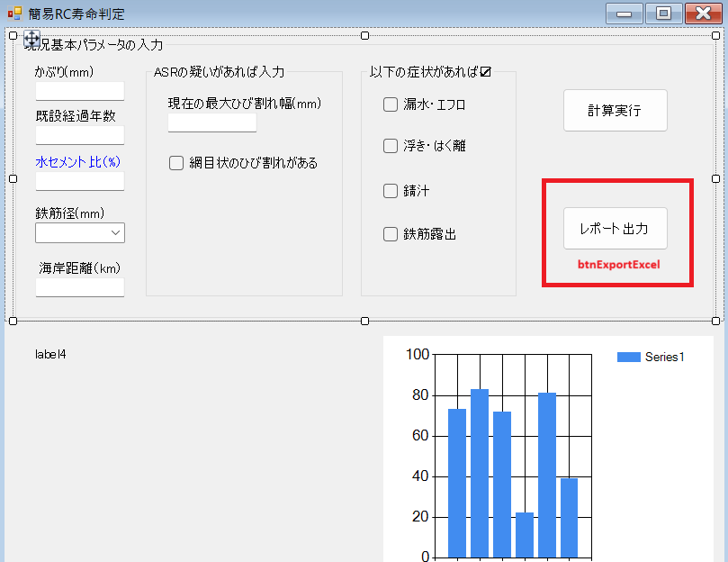Focus the 水セメント比(%) input field
728x562 pixels.
point(79,181)
